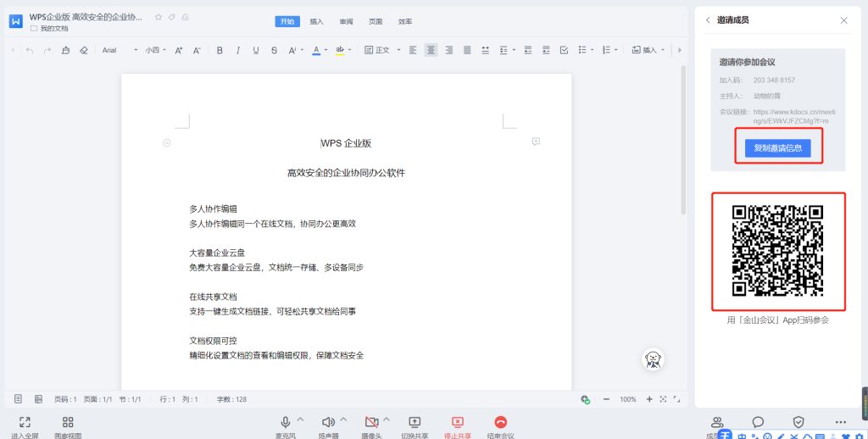The height and width of the screenshot is (439, 868).
Task: Redo the last action
Action: tap(47, 50)
